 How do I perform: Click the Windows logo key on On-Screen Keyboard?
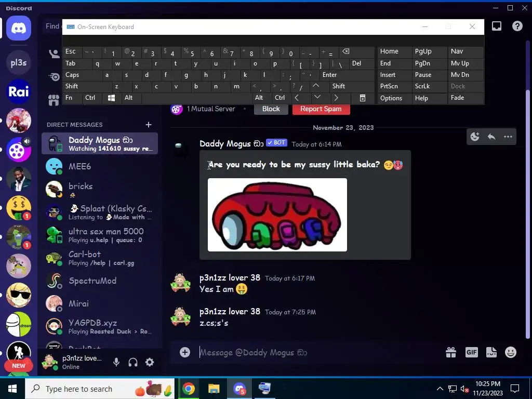click(111, 98)
